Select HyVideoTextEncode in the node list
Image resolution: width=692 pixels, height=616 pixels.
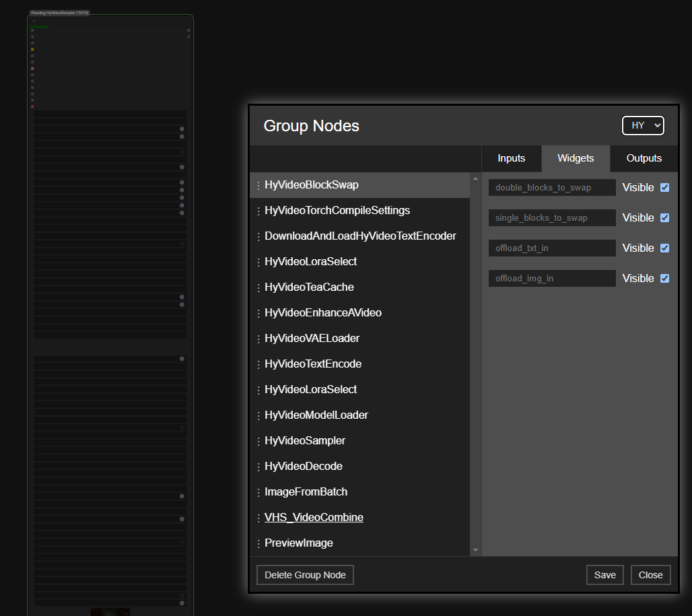click(359, 364)
